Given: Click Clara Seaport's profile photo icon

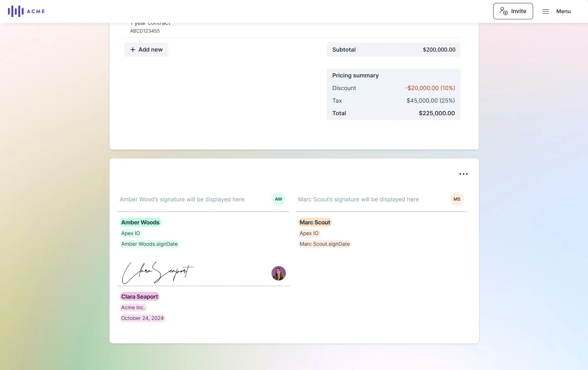Looking at the screenshot, I should pyautogui.click(x=279, y=273).
